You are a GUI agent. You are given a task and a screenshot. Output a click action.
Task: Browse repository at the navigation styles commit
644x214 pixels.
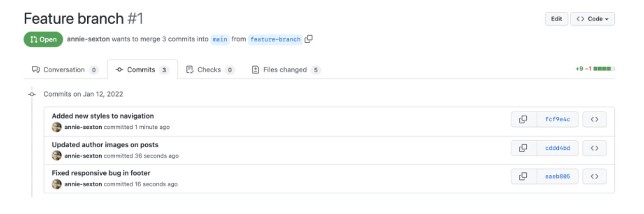(x=594, y=120)
